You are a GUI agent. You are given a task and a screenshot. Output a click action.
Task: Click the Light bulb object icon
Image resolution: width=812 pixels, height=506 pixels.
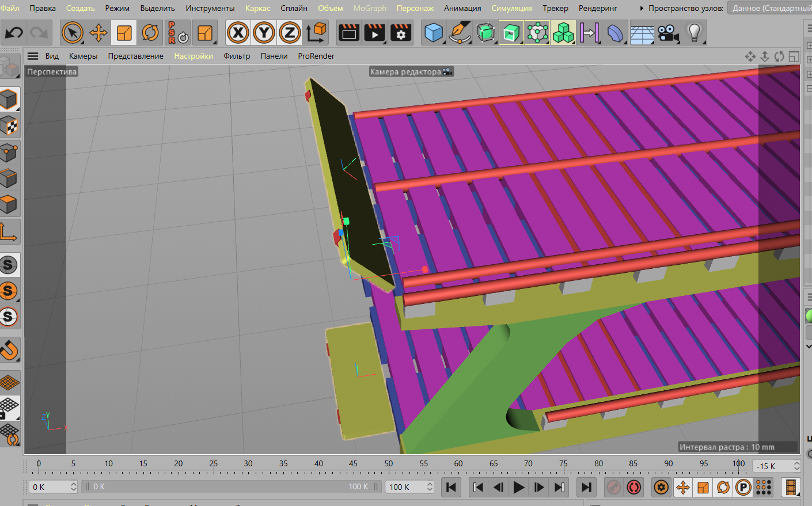pos(695,33)
